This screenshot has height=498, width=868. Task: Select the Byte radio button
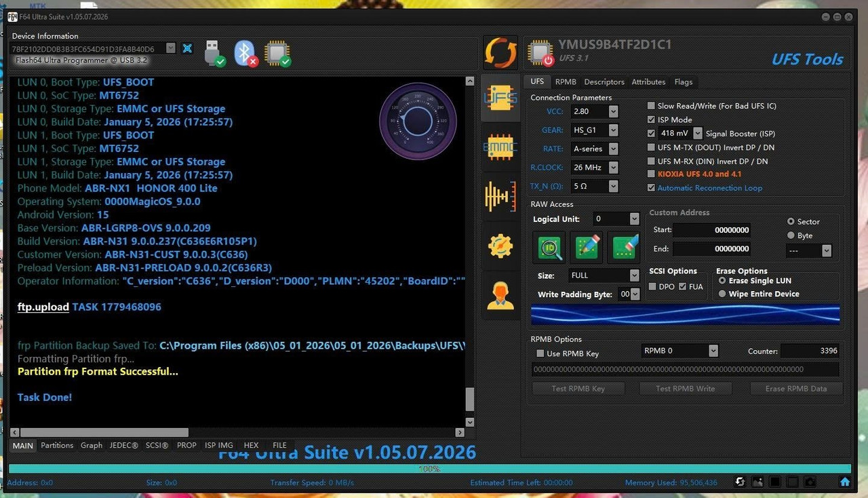point(791,235)
